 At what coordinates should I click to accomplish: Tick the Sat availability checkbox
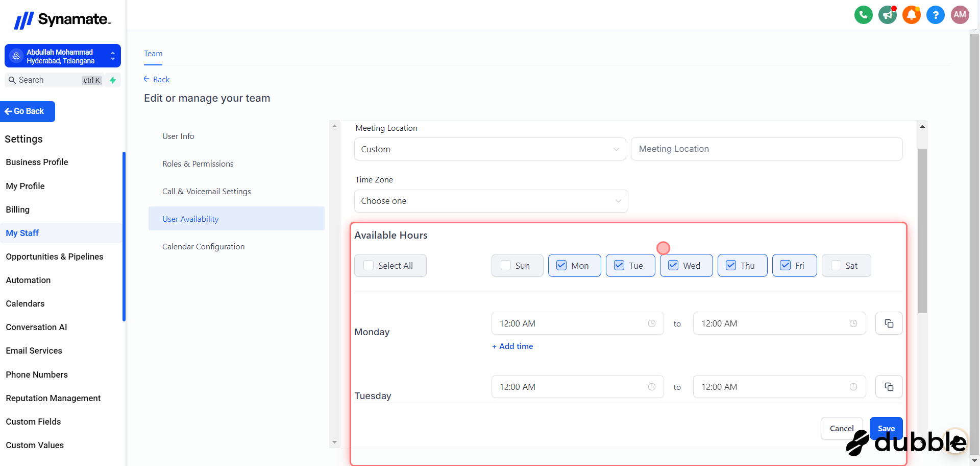[836, 266]
